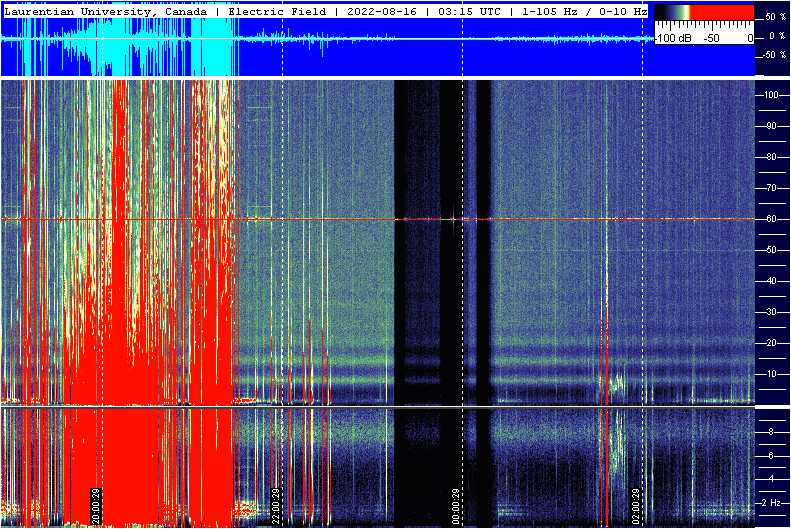Click the red section of dB color scale
791x529 pixels.
[x=722, y=12]
